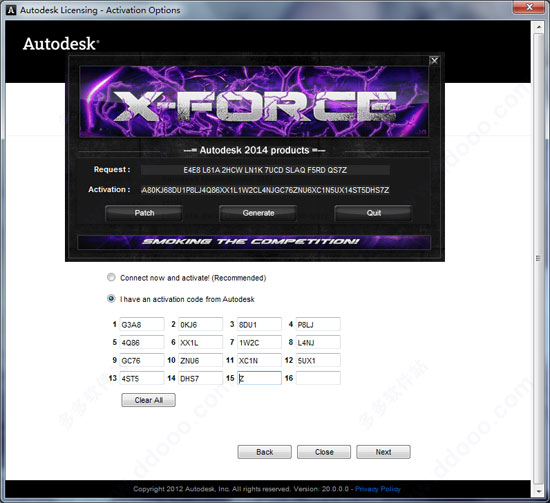Quit the X-Force keygen
Screen dimensions: 550x503
[x=373, y=213]
